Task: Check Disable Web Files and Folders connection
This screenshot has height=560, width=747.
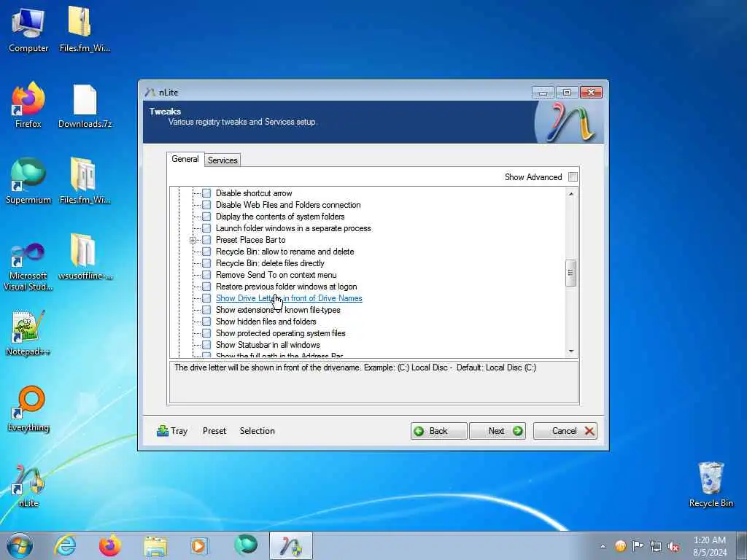Action: pyautogui.click(x=206, y=205)
